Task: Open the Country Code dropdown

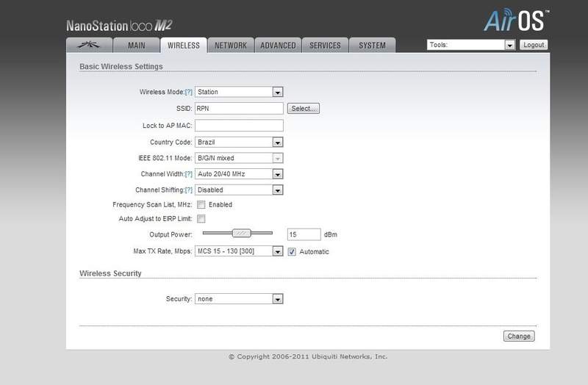Action: (239, 142)
